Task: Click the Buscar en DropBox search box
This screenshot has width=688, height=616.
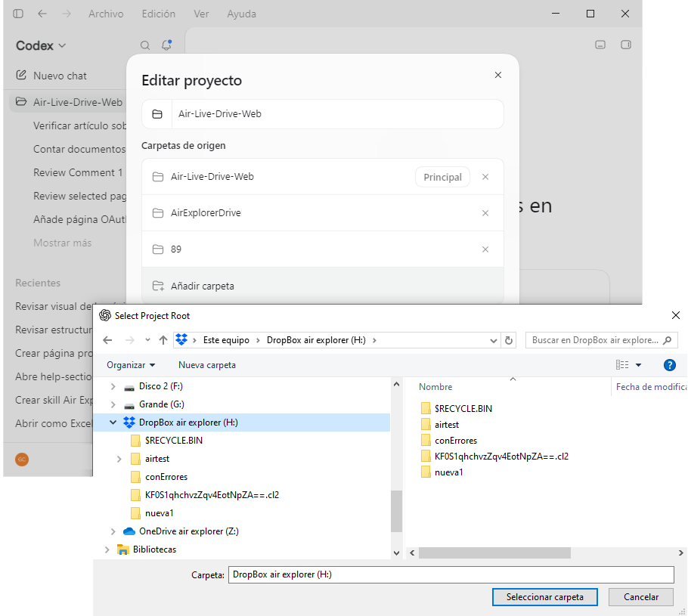Action: point(601,340)
